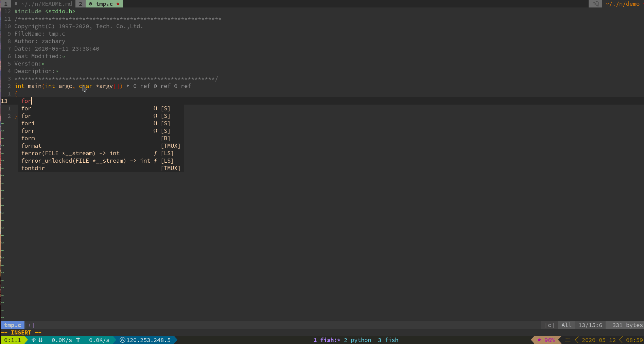
Task: Select the tmp.c buffer tab
Action: pyautogui.click(x=104, y=4)
